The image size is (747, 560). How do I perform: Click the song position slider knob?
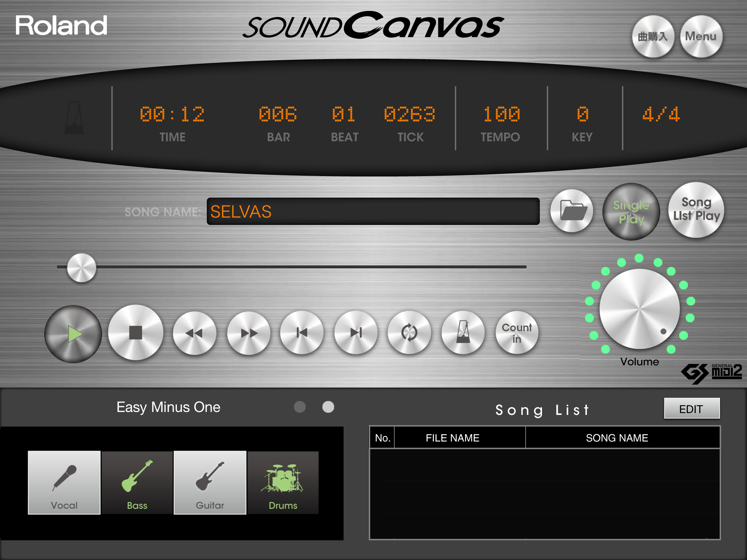tap(82, 268)
